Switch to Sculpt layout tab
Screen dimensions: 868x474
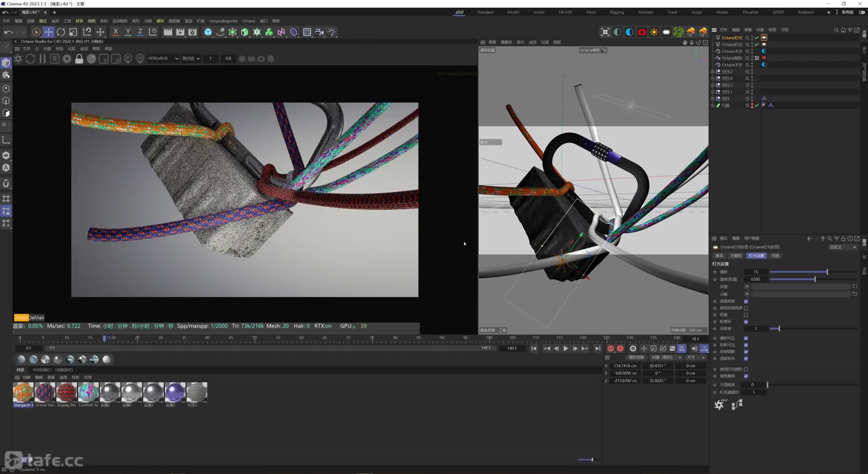[x=538, y=12]
